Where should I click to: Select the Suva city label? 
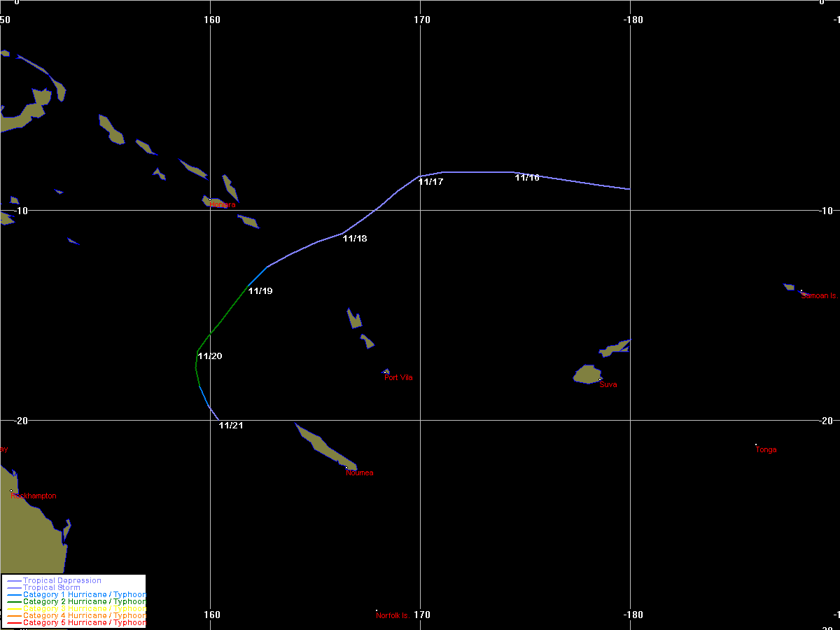(608, 384)
